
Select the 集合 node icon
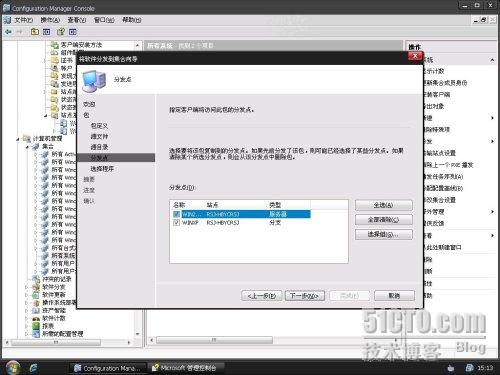(x=36, y=146)
